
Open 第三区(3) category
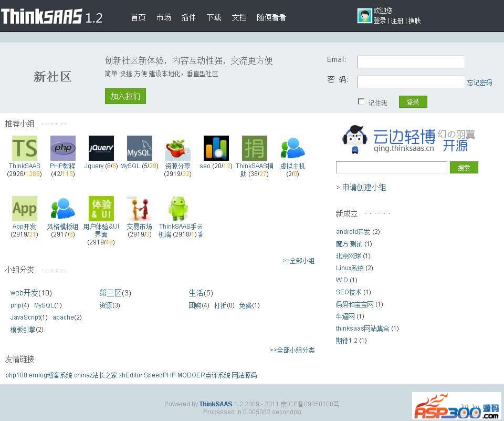click(115, 293)
